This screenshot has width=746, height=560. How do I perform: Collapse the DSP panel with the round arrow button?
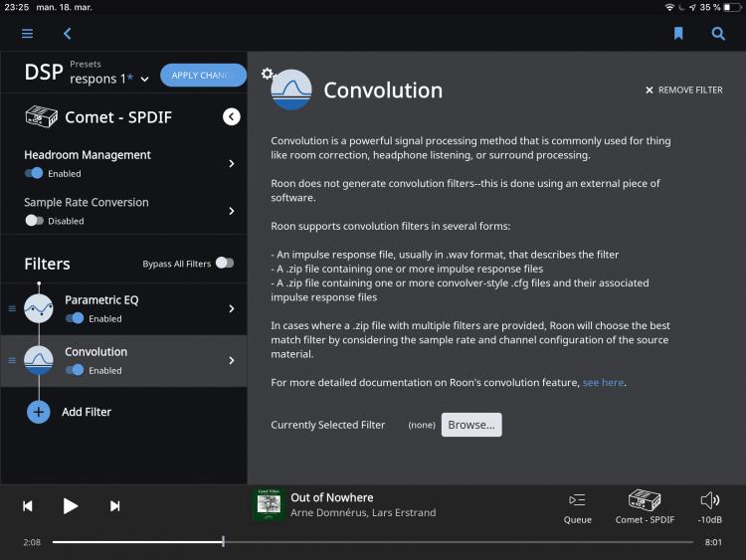[231, 116]
